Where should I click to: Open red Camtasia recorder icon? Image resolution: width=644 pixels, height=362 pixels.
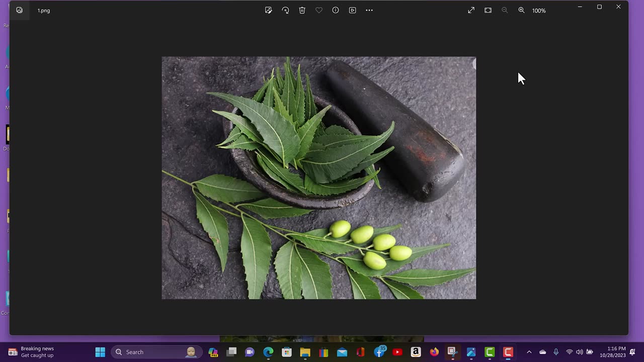(508, 352)
